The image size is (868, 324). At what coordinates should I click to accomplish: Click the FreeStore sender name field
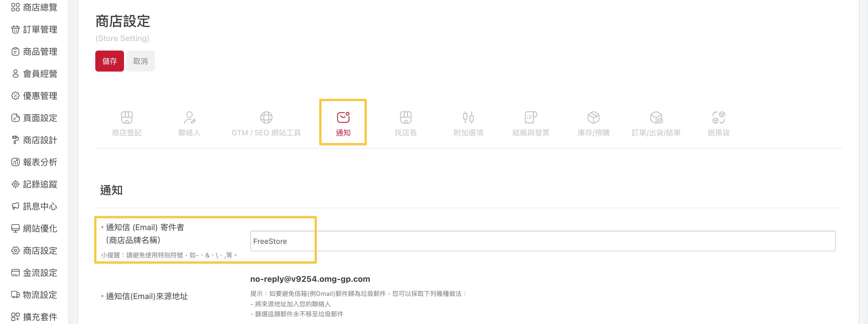[x=542, y=241]
